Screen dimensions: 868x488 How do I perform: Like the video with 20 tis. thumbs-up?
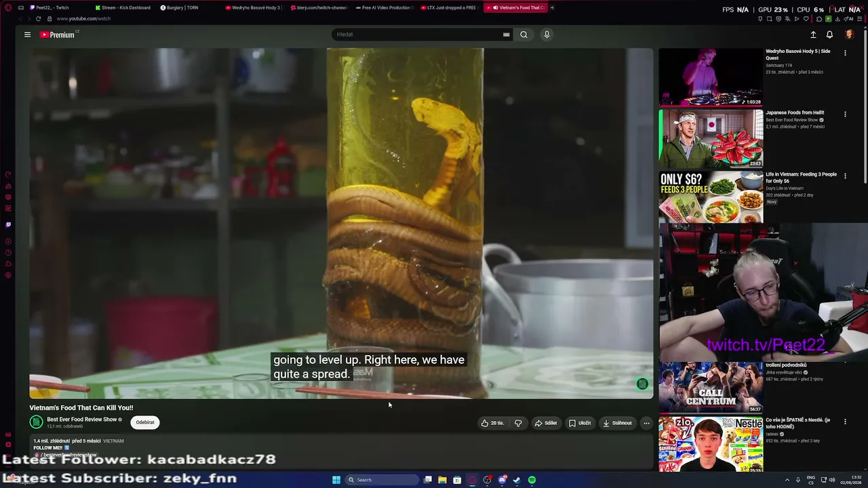point(493,423)
